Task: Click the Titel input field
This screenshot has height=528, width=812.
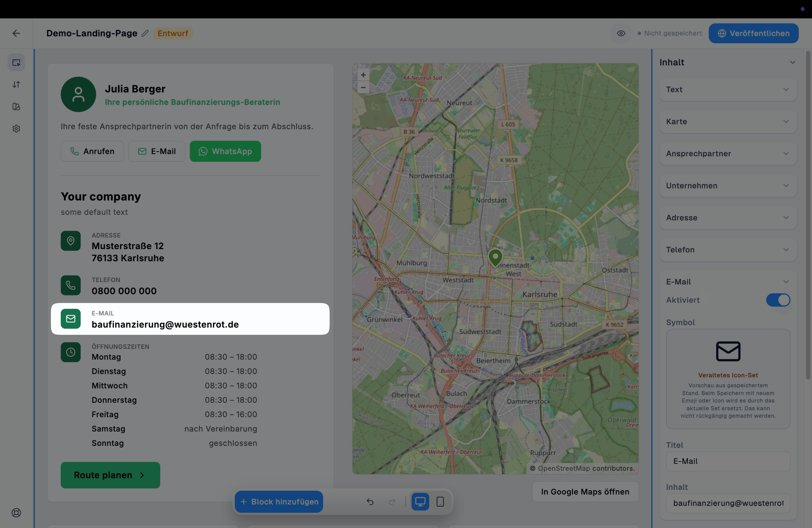Action: click(728, 461)
